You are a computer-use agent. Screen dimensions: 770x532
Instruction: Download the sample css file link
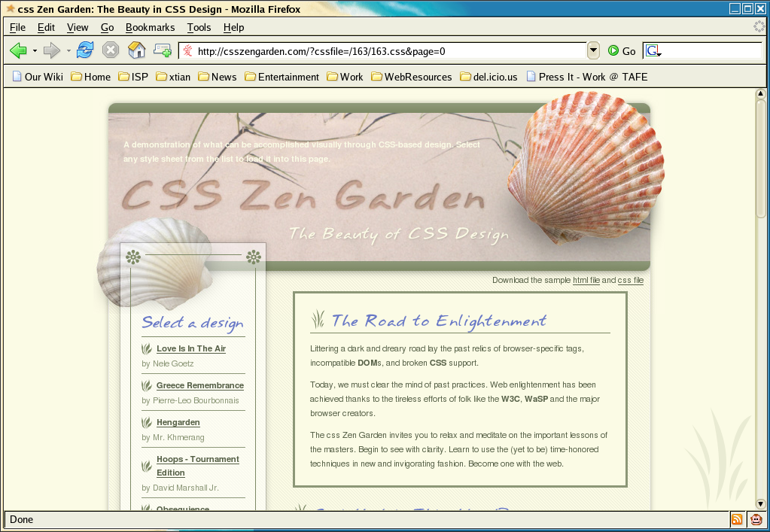[x=631, y=280]
